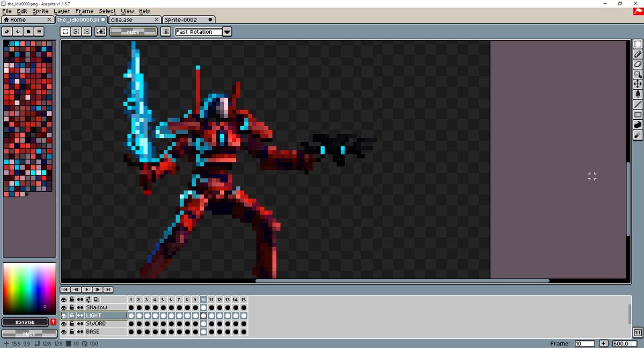The height and width of the screenshot is (348, 644).
Task: Hide the SHadow layer eye icon
Action: coord(64,307)
